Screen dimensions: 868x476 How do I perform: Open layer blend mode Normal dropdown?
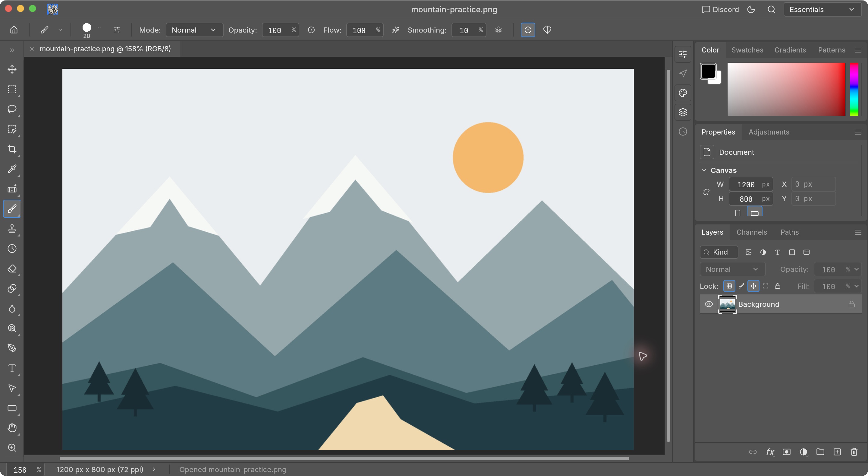(733, 269)
